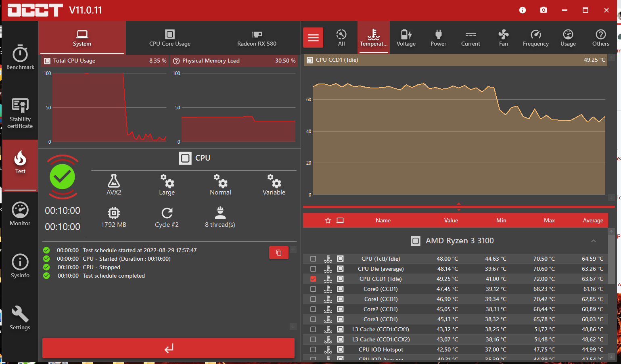
Task: Uncheck the CPU CCD1 (Tdie) checkbox
Action: point(313,279)
